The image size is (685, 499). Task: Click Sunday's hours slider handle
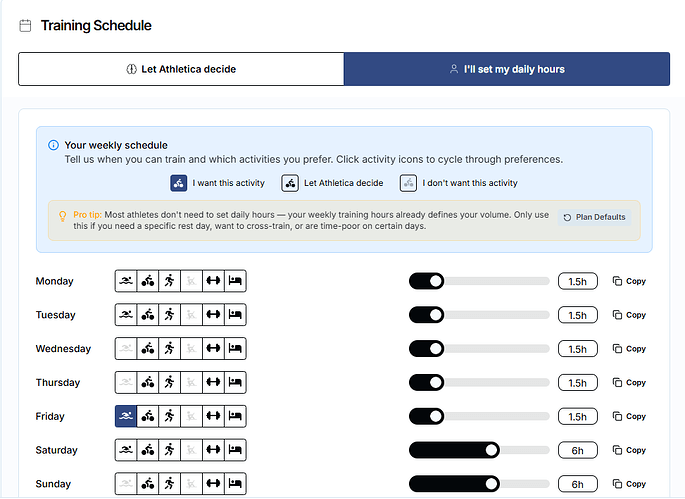pos(491,484)
